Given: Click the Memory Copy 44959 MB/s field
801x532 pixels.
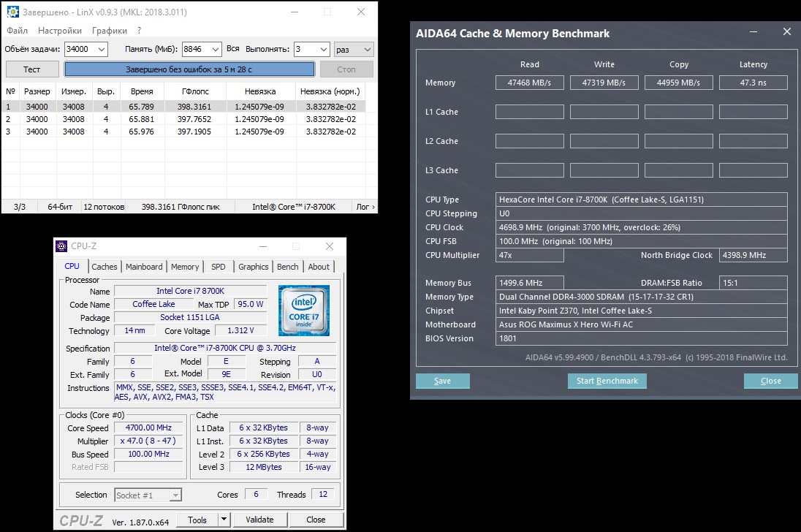Looking at the screenshot, I should point(679,83).
